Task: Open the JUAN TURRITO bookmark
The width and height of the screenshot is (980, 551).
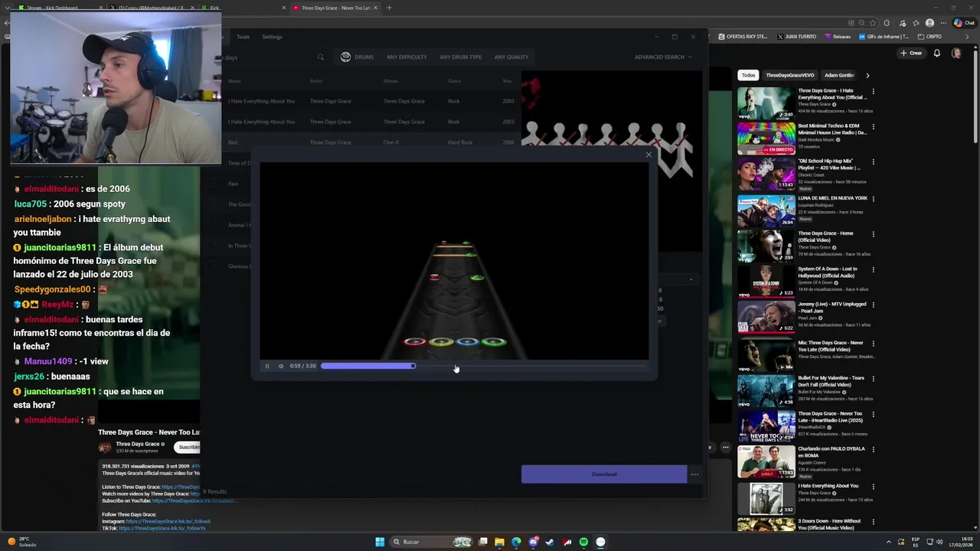Action: 797,36
